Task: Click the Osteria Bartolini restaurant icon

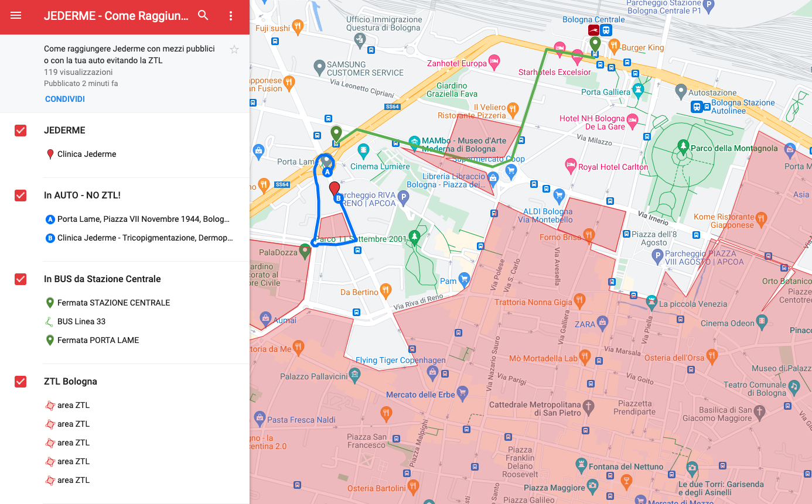Action: pyautogui.click(x=412, y=485)
